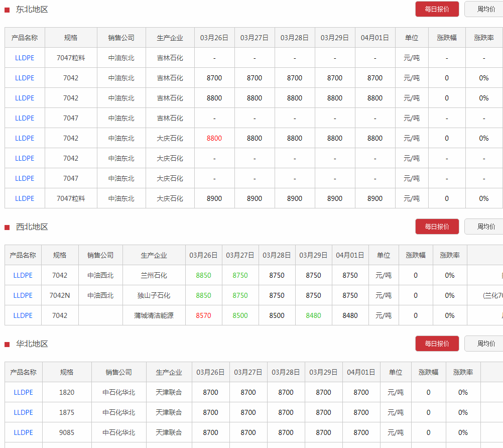Screen dimensions: 503x448
Task: Click 销售公司 header in 华北地区 table
Action: point(118,372)
